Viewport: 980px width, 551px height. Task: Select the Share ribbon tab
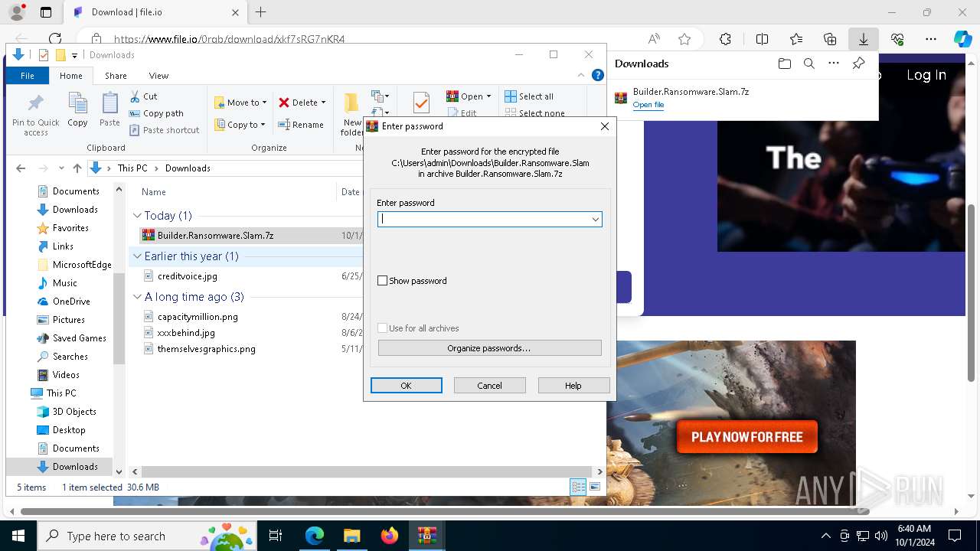coord(116,76)
